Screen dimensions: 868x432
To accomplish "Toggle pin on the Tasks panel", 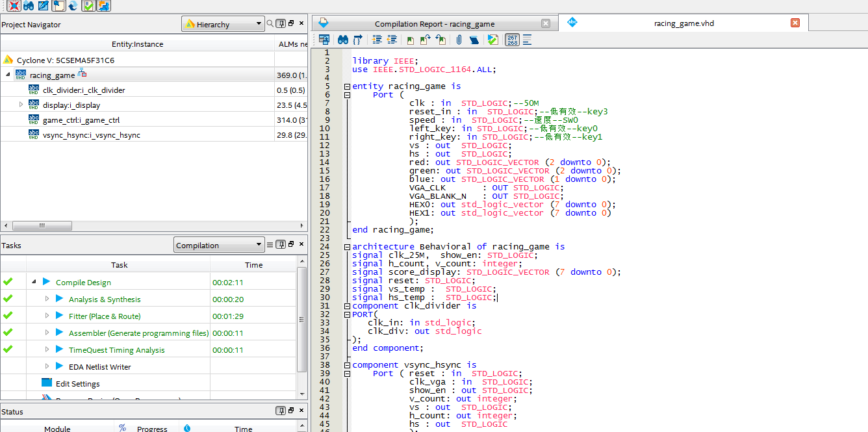I will click(x=281, y=245).
